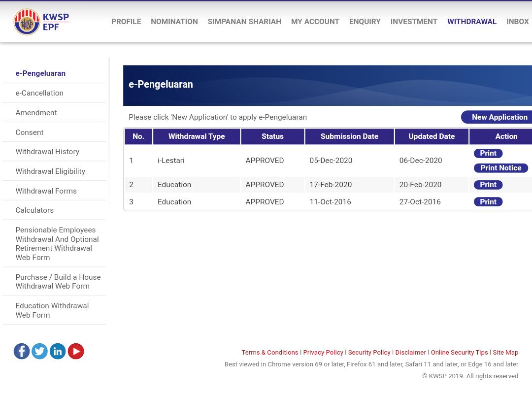Select APPROVED status in the i-Lestari row
532x393 pixels.
coord(265,161)
